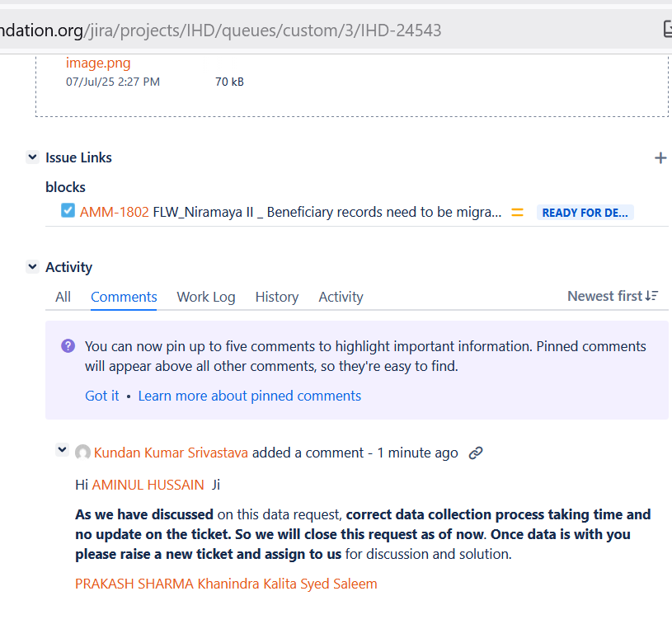Click the purple question mark info icon
The width and height of the screenshot is (672, 624).
pos(68,346)
